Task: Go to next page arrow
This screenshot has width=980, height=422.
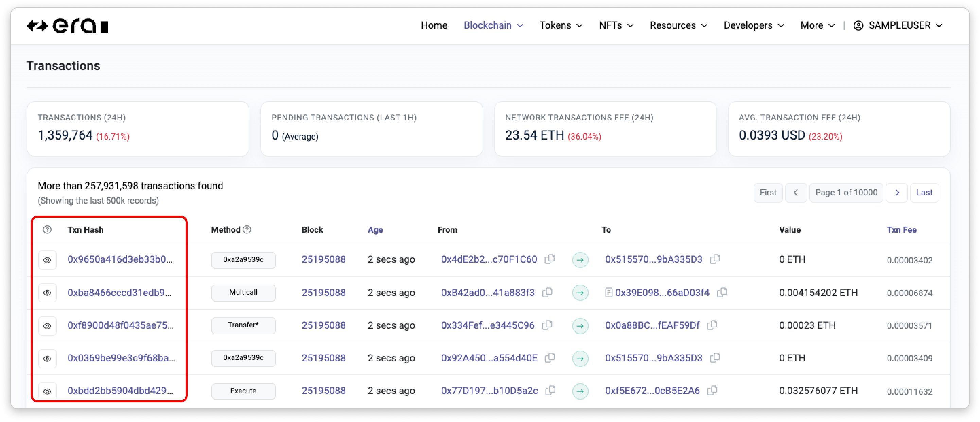Action: click(897, 193)
